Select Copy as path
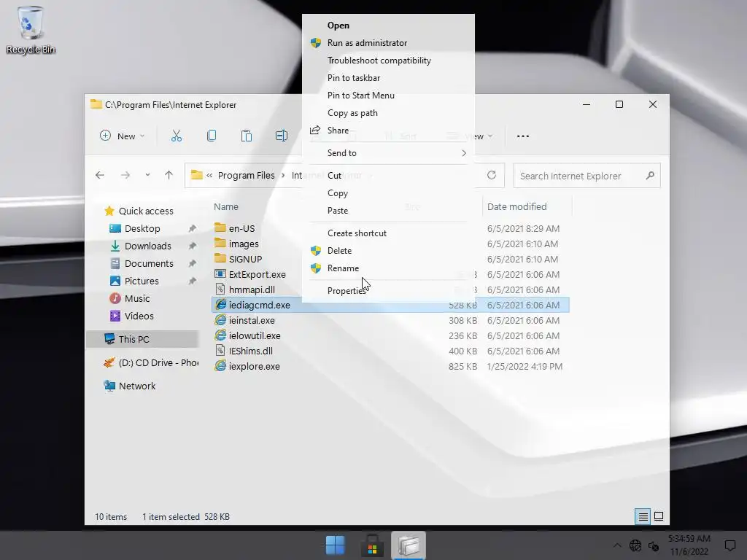The width and height of the screenshot is (747, 560). [x=388, y=113]
